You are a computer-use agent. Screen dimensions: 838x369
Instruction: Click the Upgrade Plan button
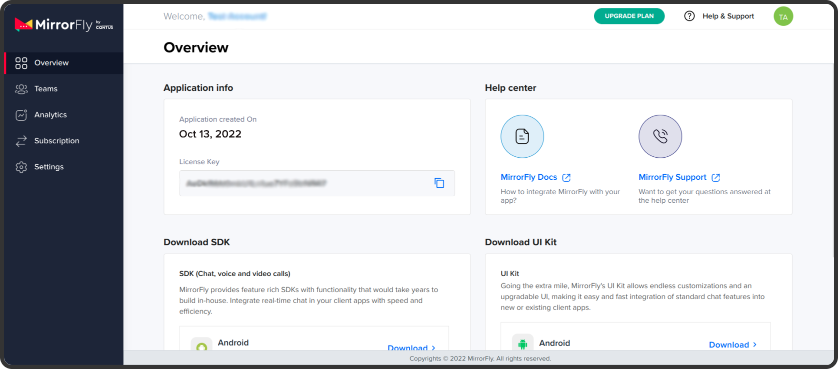coord(629,16)
